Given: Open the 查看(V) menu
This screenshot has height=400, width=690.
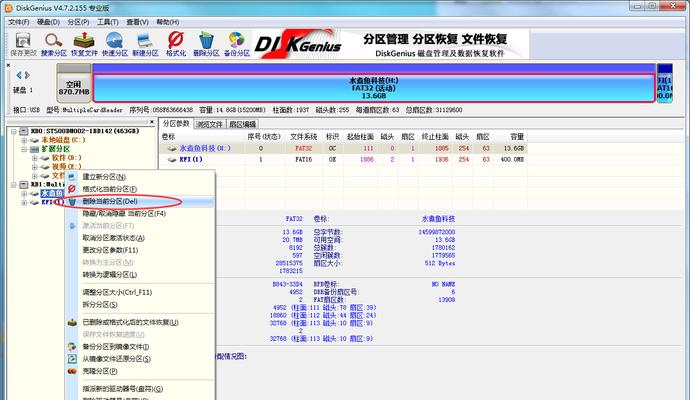Looking at the screenshot, I should [137, 22].
